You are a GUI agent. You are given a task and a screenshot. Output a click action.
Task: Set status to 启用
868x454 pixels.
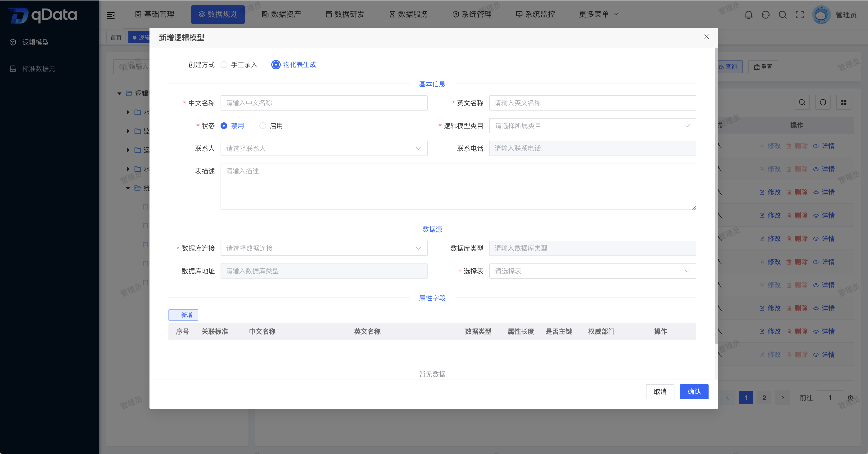click(x=271, y=126)
